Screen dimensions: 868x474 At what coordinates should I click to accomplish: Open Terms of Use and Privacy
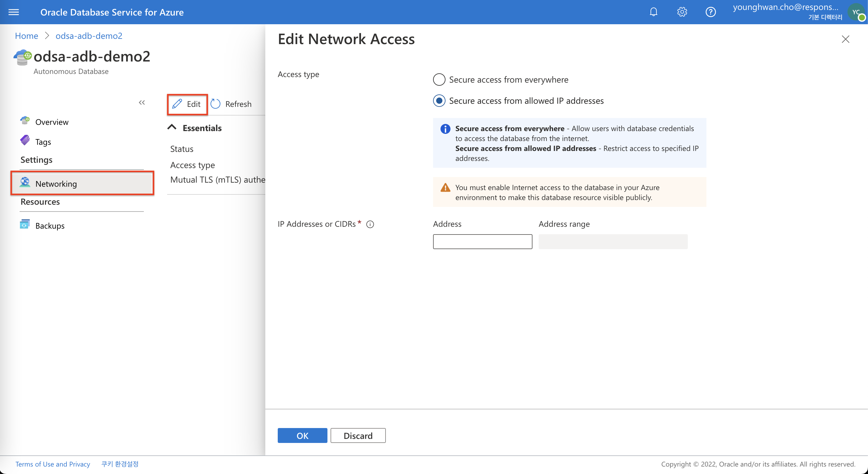click(x=53, y=464)
